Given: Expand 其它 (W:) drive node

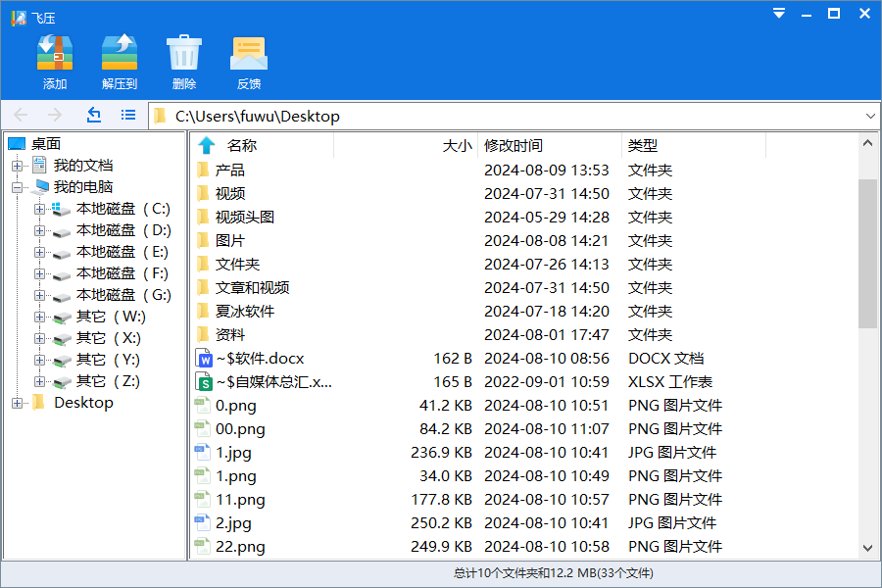Looking at the screenshot, I should (x=39, y=317).
